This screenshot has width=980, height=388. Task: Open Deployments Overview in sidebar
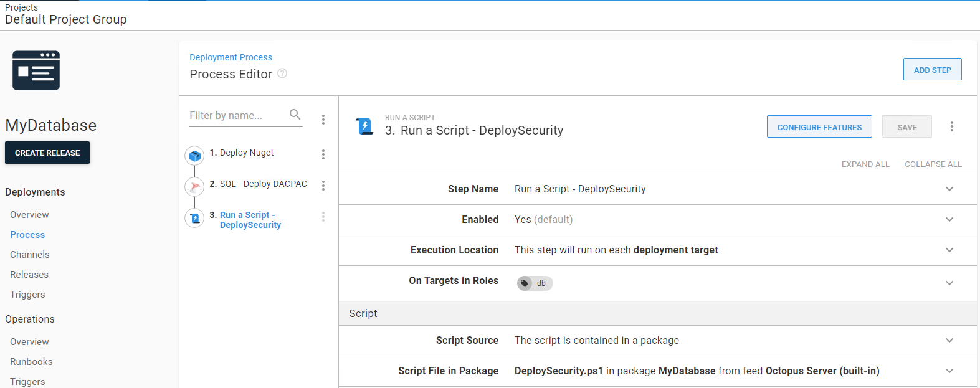[29, 215]
